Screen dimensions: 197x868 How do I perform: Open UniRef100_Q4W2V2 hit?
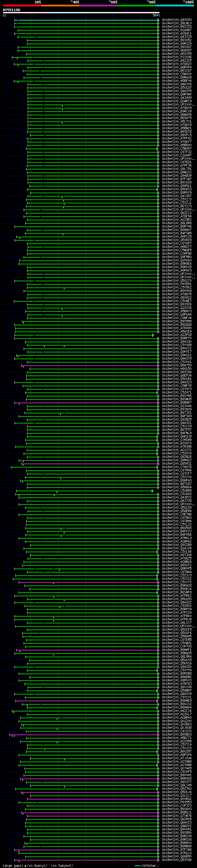tap(177, 826)
